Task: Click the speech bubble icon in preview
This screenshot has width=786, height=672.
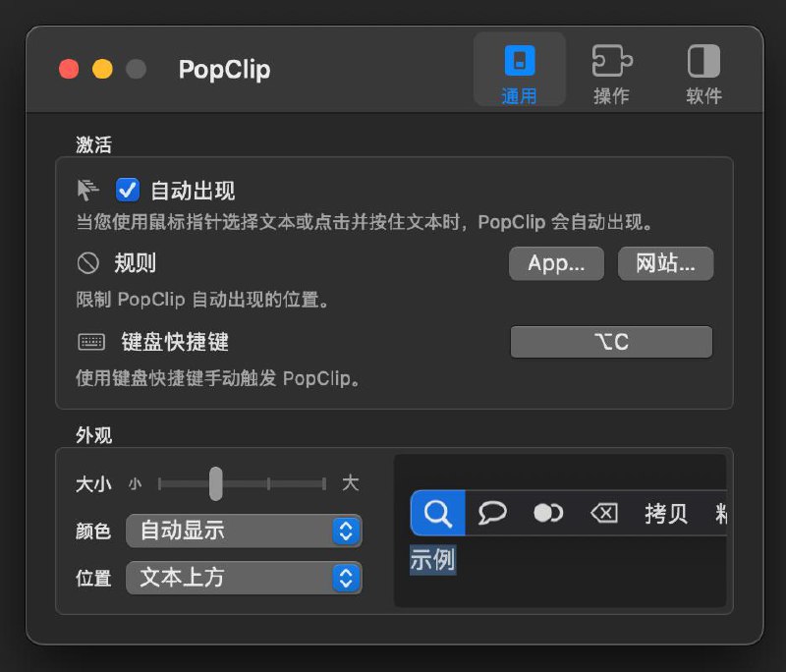Action: [492, 513]
